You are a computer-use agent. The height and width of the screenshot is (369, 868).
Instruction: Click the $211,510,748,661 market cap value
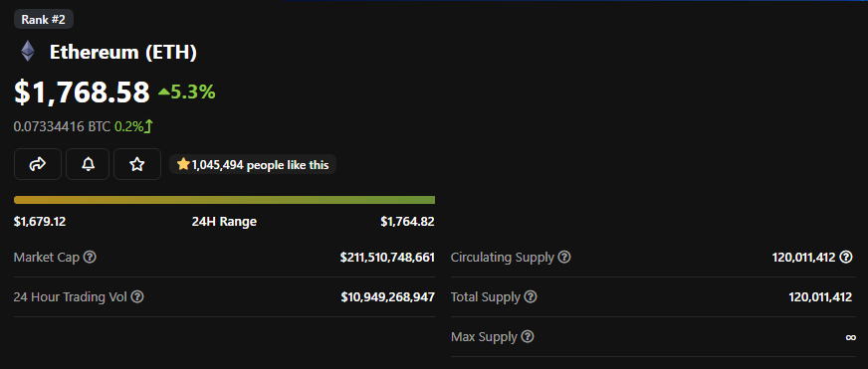[x=387, y=258]
